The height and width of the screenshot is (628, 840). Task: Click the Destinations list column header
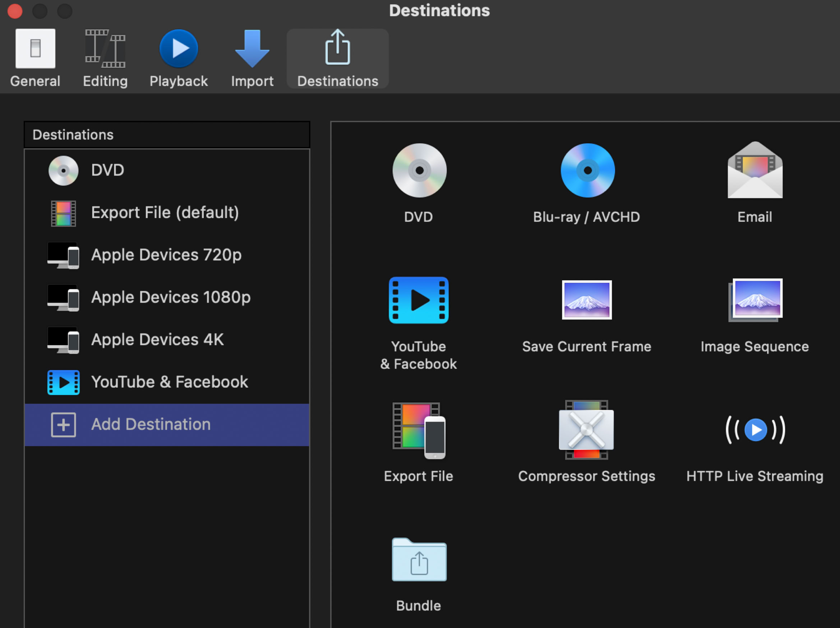coord(167,135)
